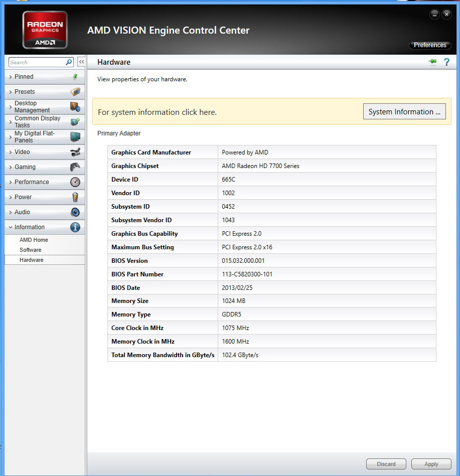Click the 'Graphics Chipset' row label
This screenshot has width=460, height=476.
pyautogui.click(x=135, y=166)
